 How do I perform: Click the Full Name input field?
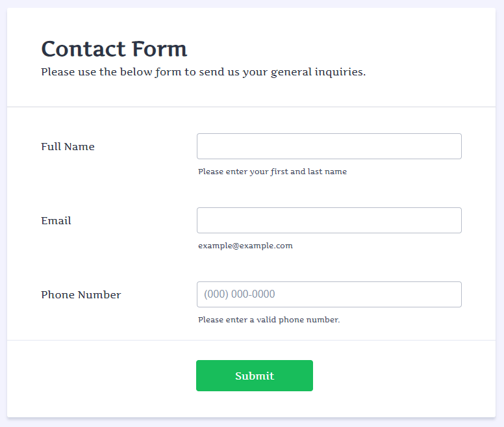(329, 146)
